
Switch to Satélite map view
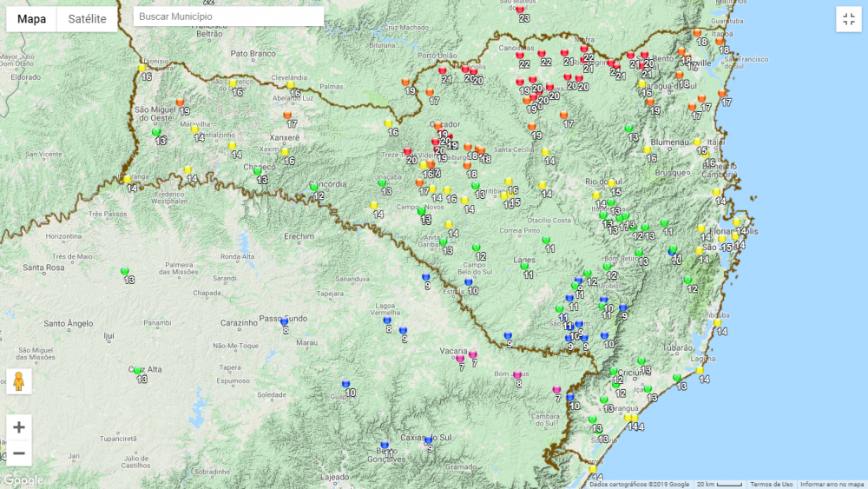[87, 19]
